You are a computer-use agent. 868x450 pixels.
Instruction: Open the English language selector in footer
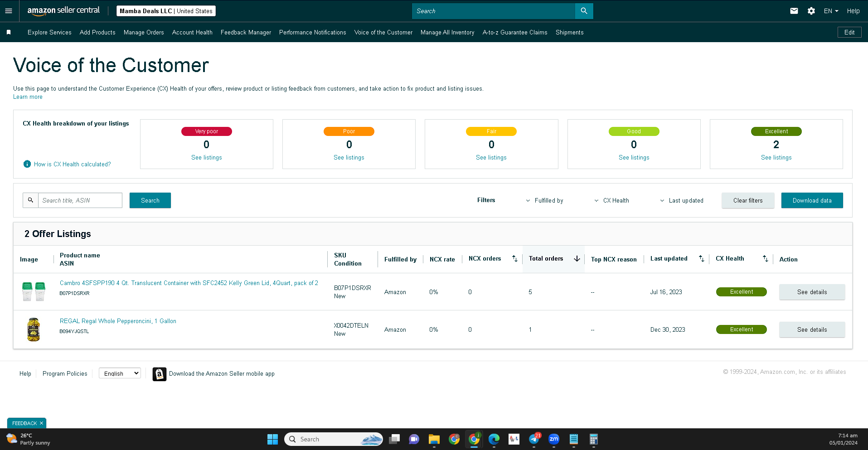[120, 373]
